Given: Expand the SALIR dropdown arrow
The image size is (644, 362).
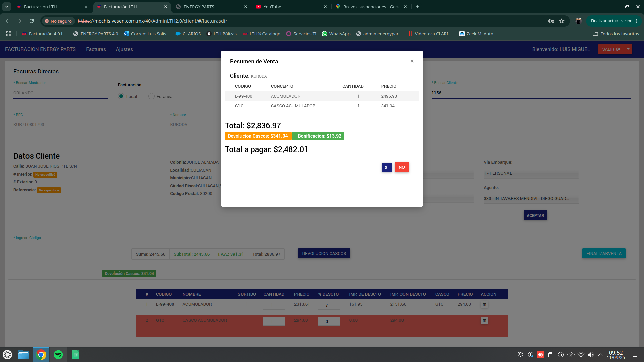Looking at the screenshot, I should [628, 49].
